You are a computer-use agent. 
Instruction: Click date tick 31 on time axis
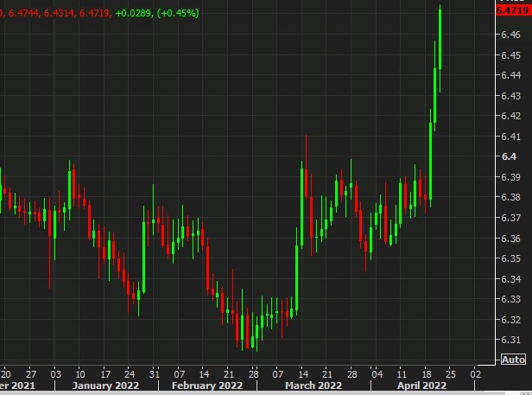155,374
